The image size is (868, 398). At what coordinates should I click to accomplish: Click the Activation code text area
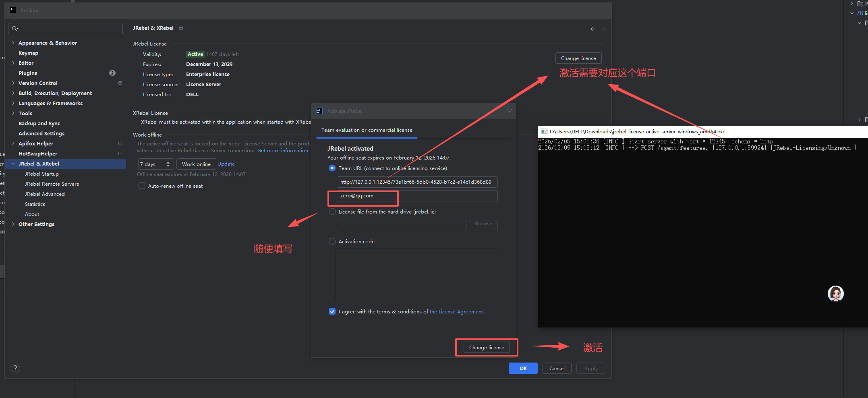pos(417,274)
